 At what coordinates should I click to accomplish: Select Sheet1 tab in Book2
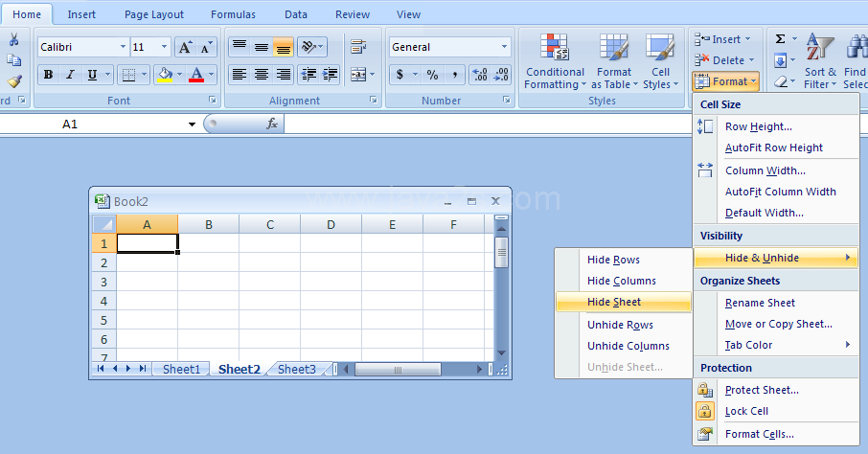[x=181, y=370]
